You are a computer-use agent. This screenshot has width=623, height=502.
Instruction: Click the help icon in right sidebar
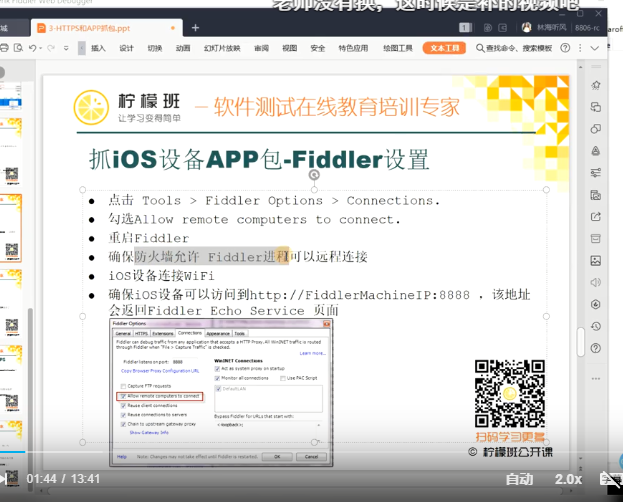(x=596, y=348)
